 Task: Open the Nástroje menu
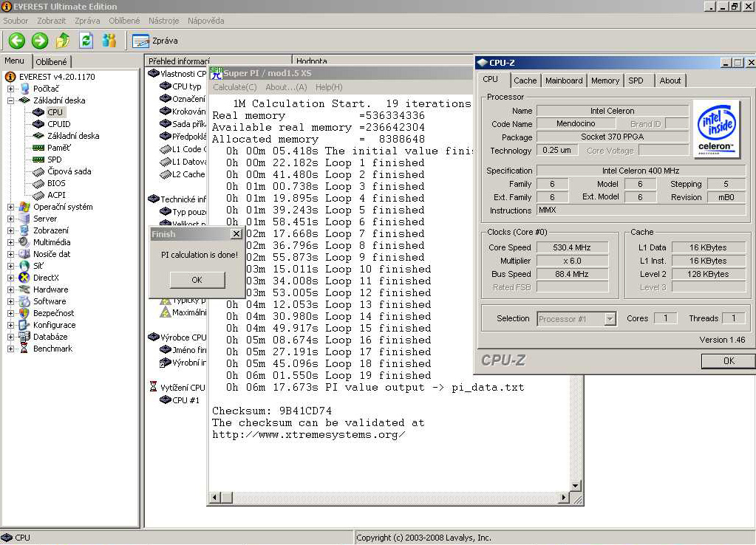click(x=164, y=21)
